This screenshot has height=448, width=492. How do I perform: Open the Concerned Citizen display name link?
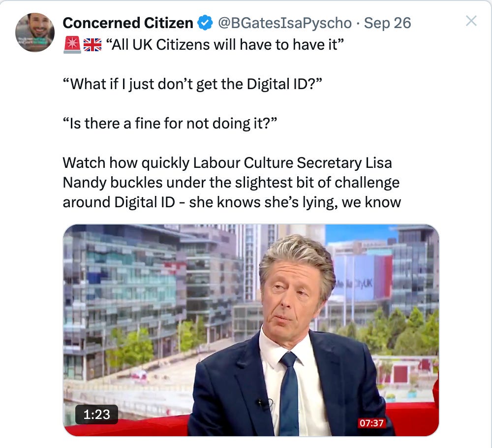(128, 23)
